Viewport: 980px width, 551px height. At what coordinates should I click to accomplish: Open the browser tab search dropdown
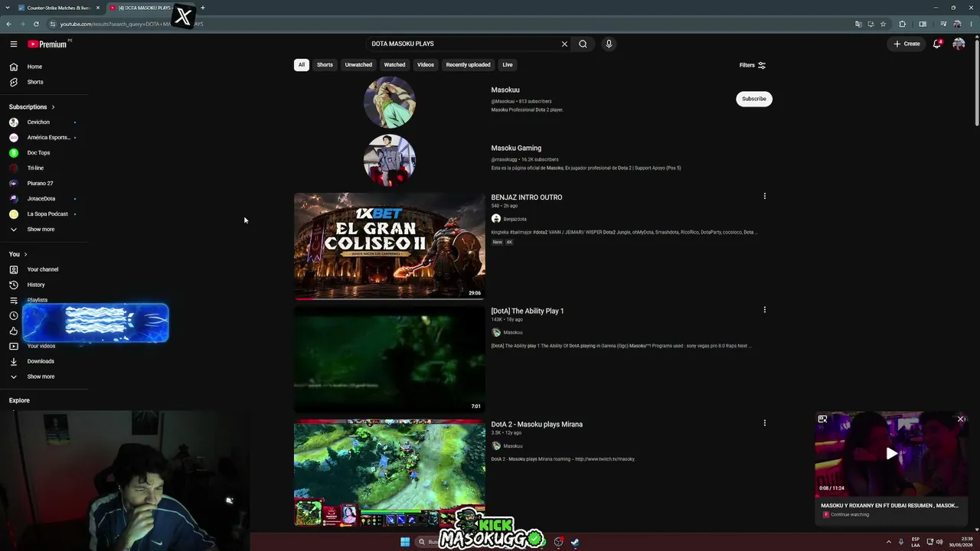7,8
